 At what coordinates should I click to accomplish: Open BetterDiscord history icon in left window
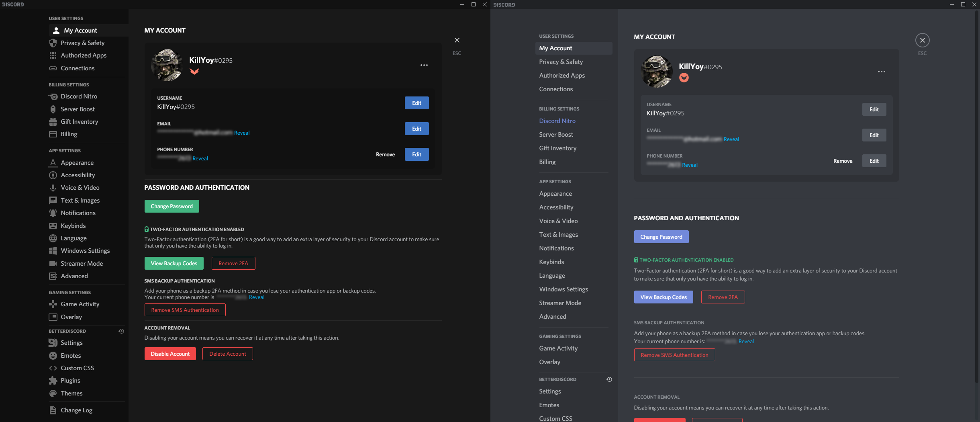point(121,331)
